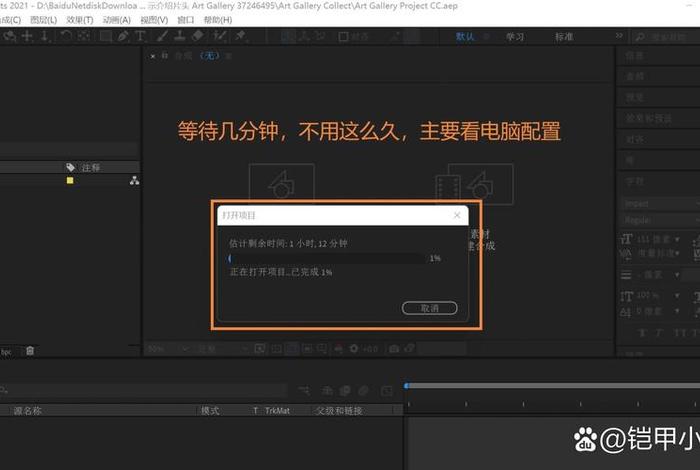Open the Help (帮助) menu
Screen dimensions: 700x470
pyautogui.click(x=218, y=20)
